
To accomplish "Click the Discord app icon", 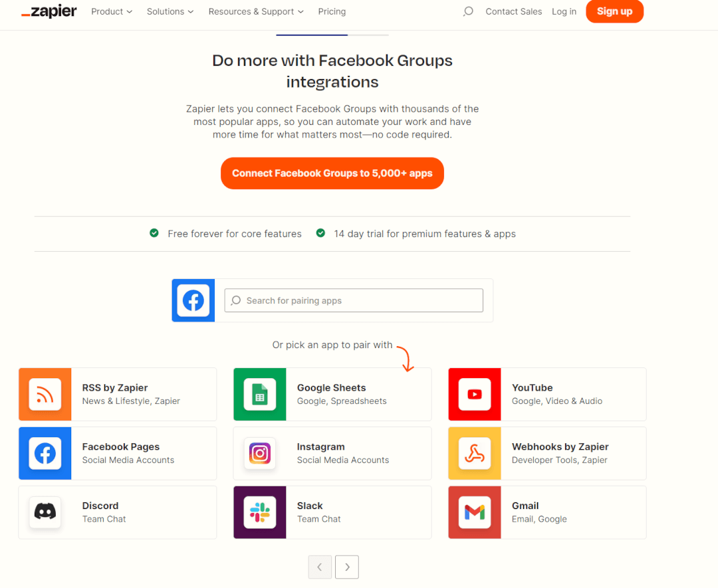I will (x=45, y=512).
